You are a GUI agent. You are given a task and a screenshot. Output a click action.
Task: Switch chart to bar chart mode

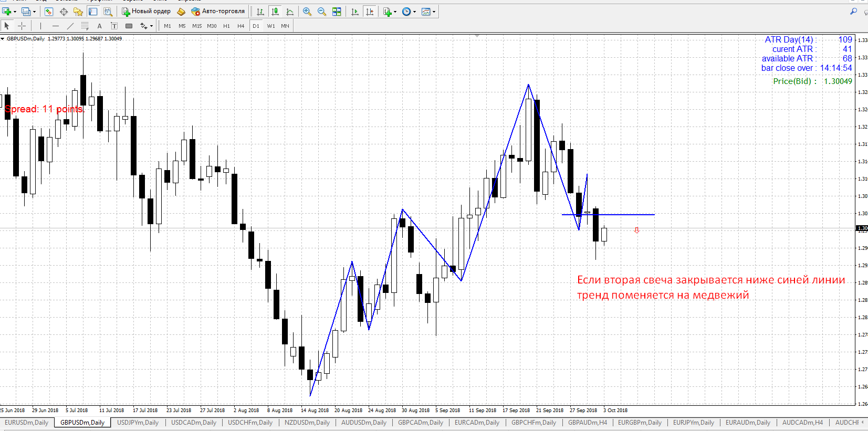(260, 11)
